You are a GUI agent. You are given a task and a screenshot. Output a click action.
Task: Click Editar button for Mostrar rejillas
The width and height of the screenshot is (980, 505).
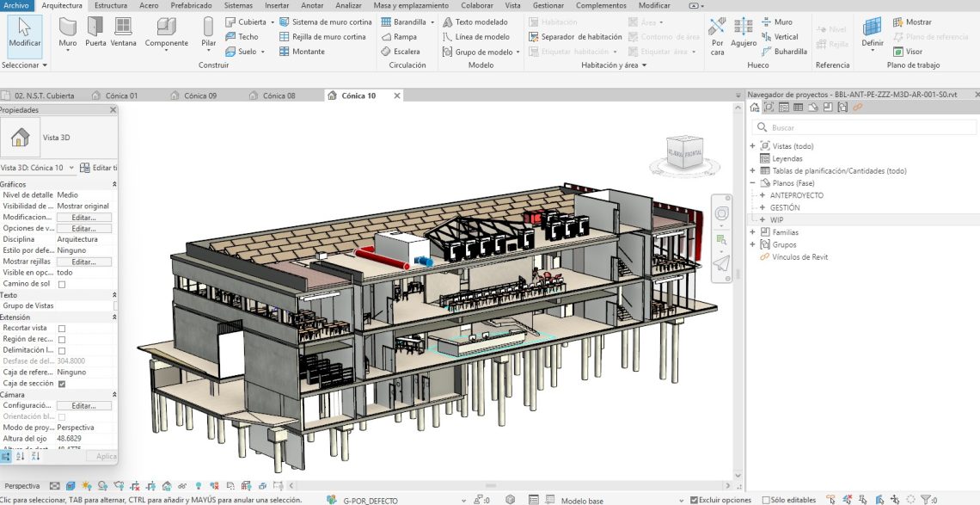[x=83, y=262]
